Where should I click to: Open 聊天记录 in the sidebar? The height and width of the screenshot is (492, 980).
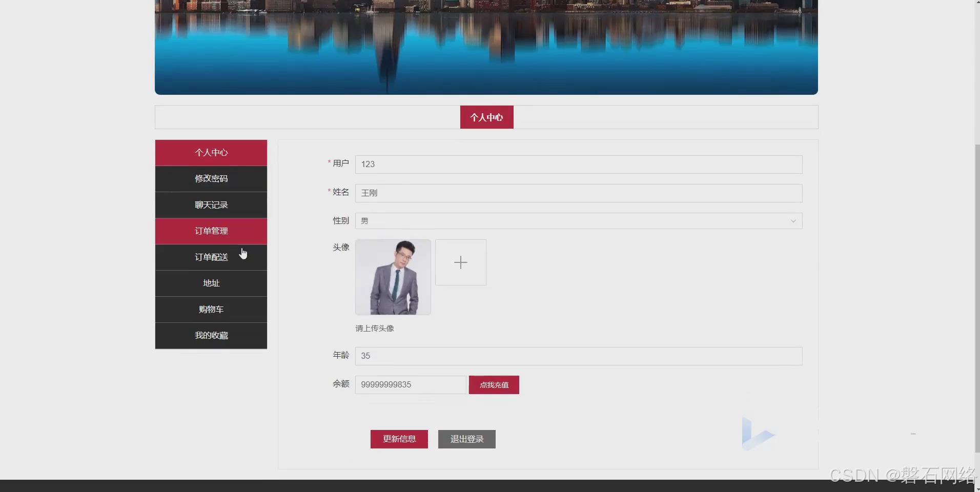[x=211, y=205]
